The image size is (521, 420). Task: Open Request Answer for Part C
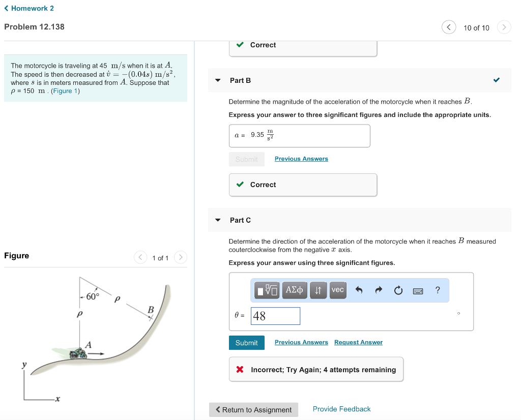click(358, 342)
